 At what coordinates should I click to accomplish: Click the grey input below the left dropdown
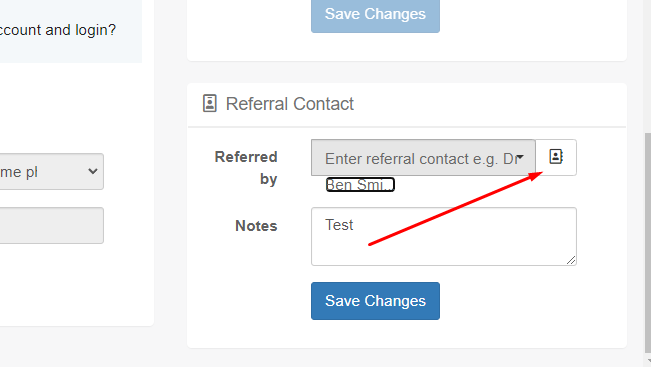51,225
